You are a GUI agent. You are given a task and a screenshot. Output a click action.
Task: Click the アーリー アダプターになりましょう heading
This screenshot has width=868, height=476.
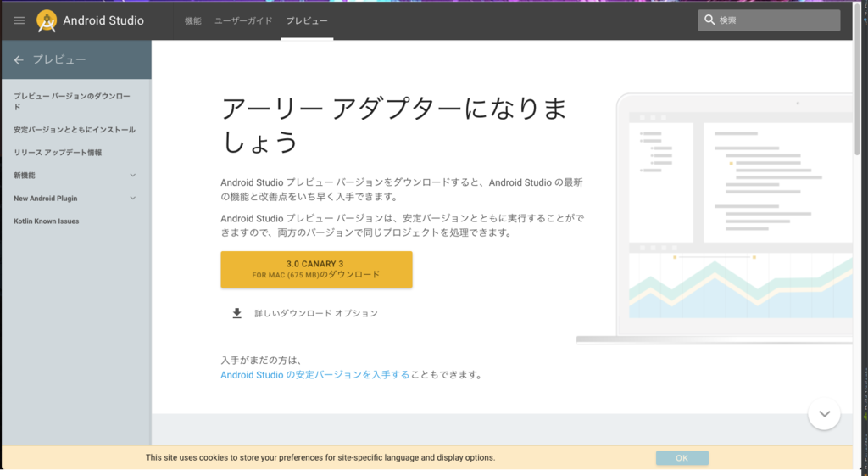coord(394,125)
